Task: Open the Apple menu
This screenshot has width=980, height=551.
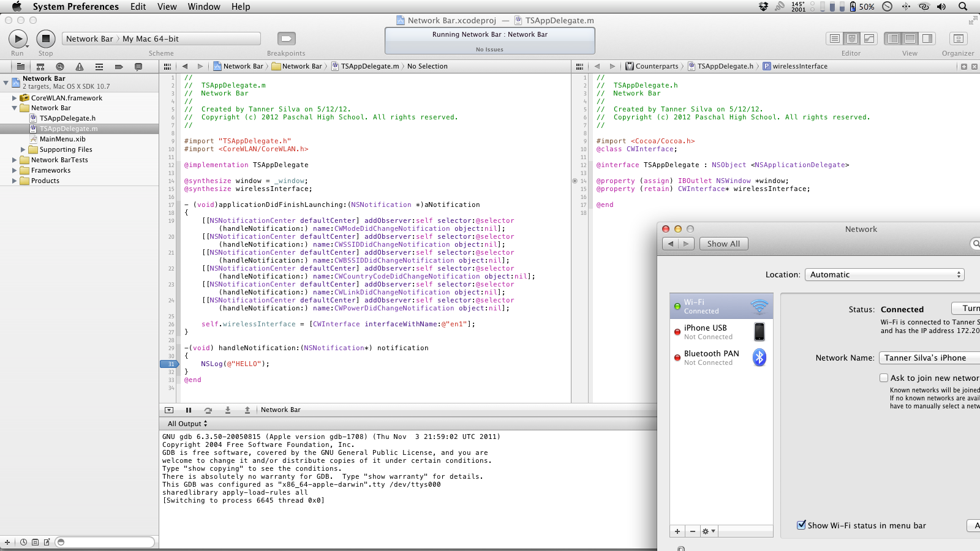Action: [x=17, y=7]
